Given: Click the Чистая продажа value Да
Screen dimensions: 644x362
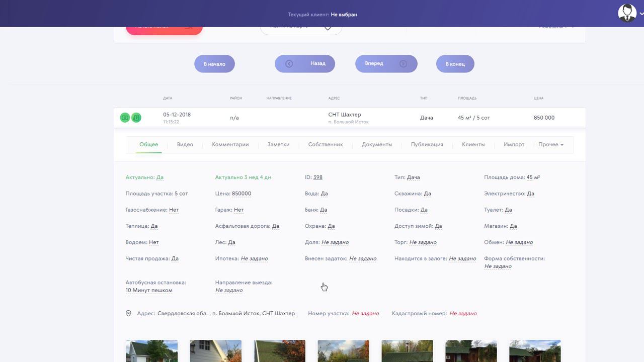Looking at the screenshot, I should pyautogui.click(x=175, y=258).
